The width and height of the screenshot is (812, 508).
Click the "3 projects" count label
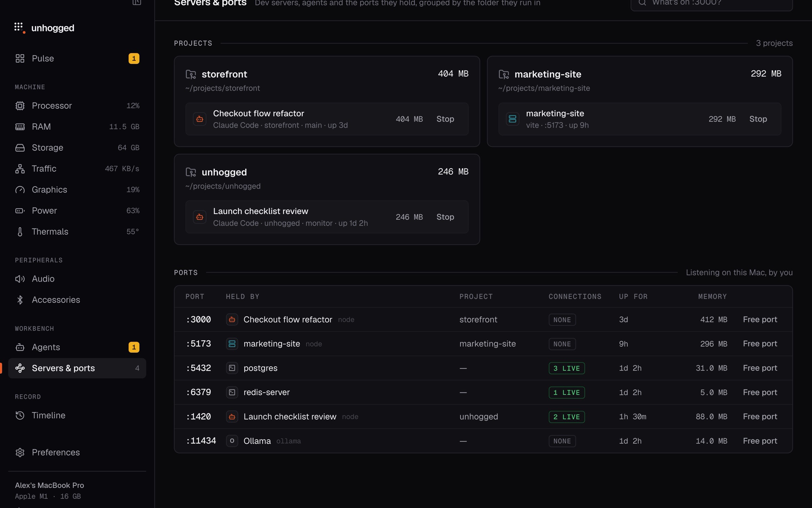click(x=774, y=43)
